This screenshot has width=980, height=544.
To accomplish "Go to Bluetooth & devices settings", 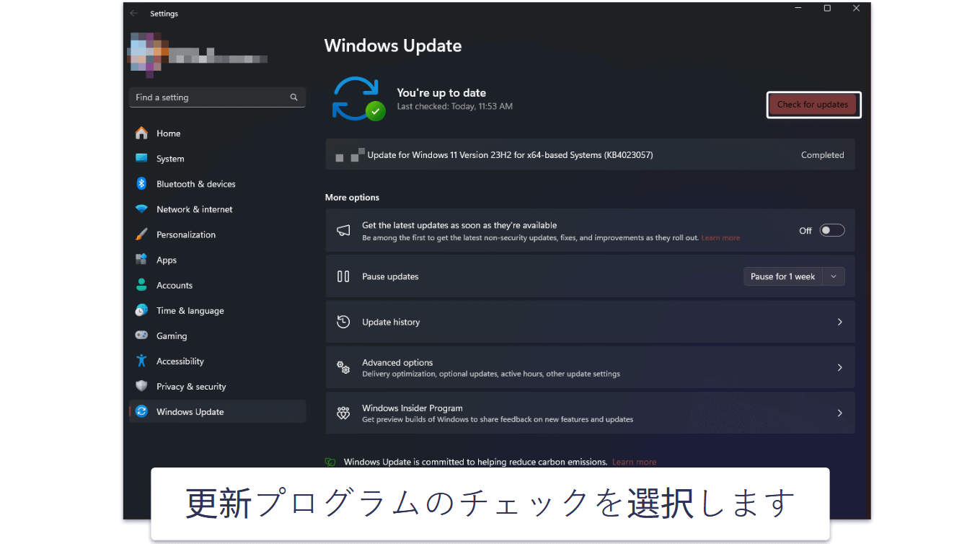I will pos(217,184).
